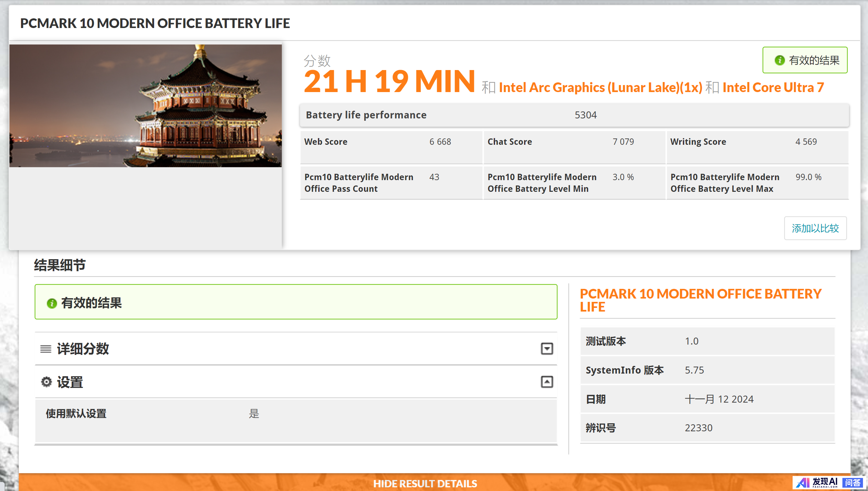Click the list icon beside 详细分数

click(46, 349)
